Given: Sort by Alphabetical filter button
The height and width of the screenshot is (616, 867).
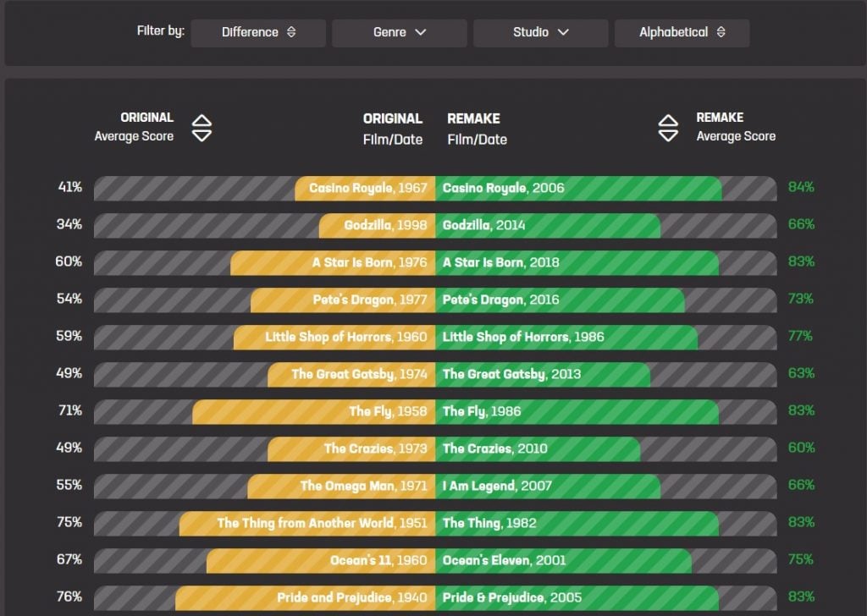Looking at the screenshot, I should coord(682,32).
